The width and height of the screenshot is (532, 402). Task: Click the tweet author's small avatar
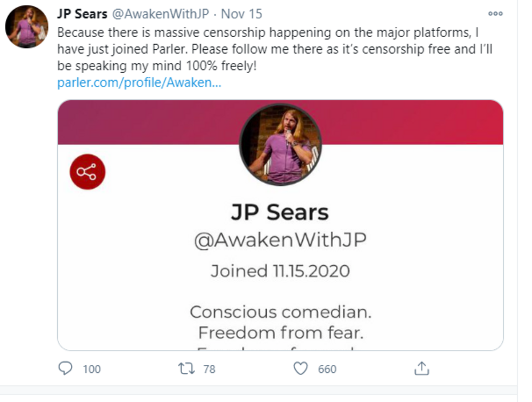[27, 26]
